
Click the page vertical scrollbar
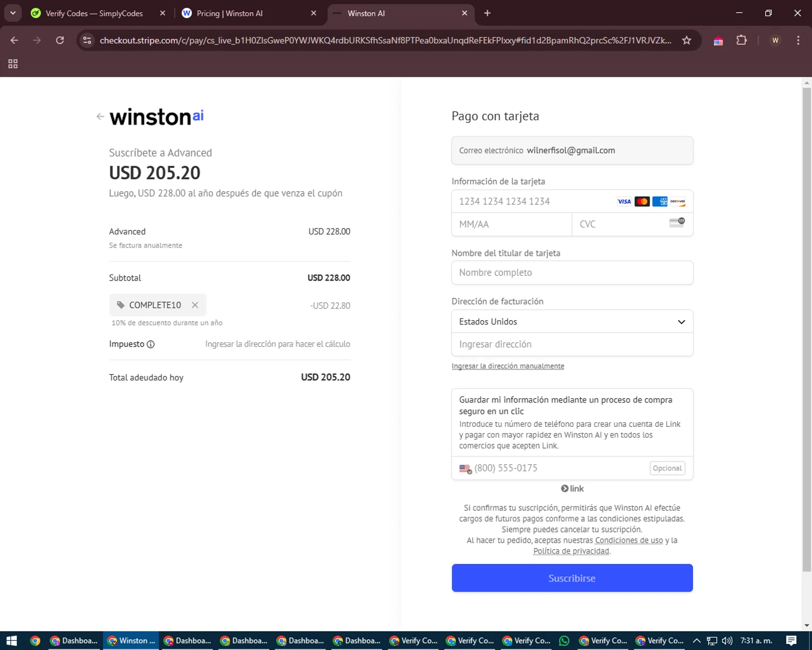click(807, 329)
